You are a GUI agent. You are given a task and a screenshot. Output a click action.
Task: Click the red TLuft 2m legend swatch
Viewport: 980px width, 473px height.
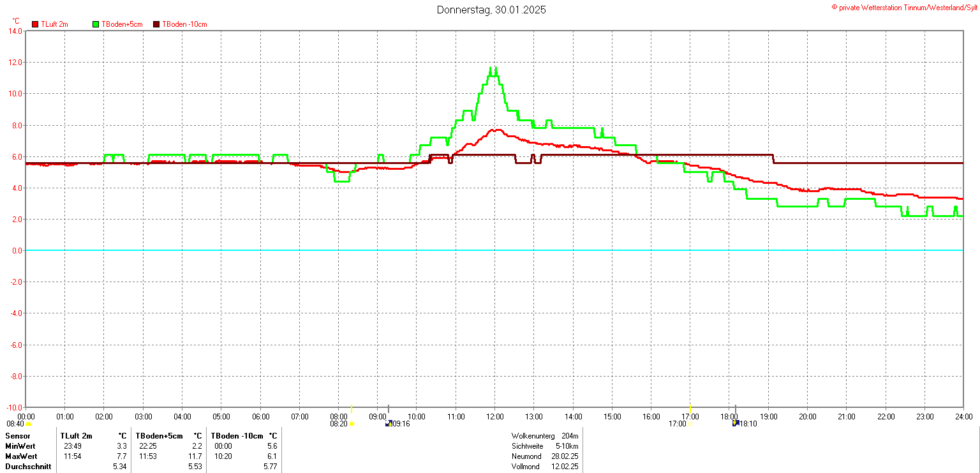pyautogui.click(x=36, y=24)
